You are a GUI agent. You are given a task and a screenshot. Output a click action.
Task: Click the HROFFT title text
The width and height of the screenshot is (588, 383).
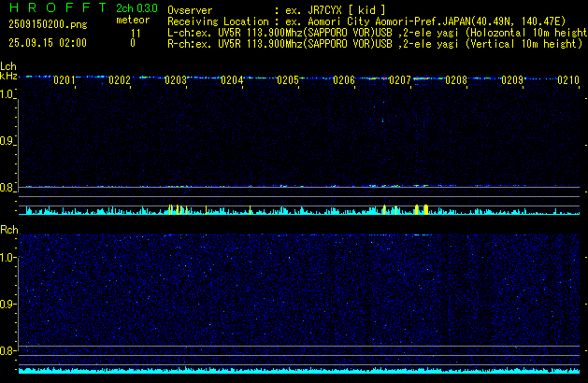point(58,7)
